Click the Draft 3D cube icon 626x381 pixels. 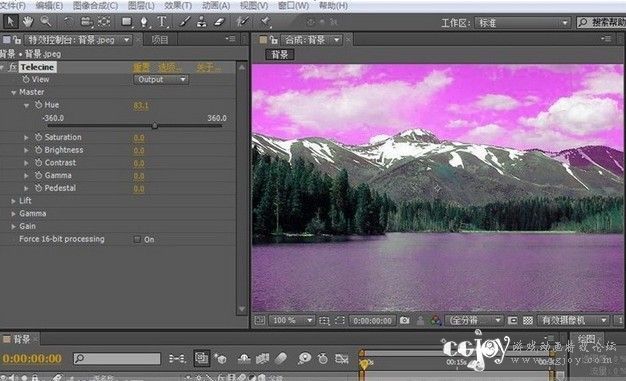click(221, 359)
